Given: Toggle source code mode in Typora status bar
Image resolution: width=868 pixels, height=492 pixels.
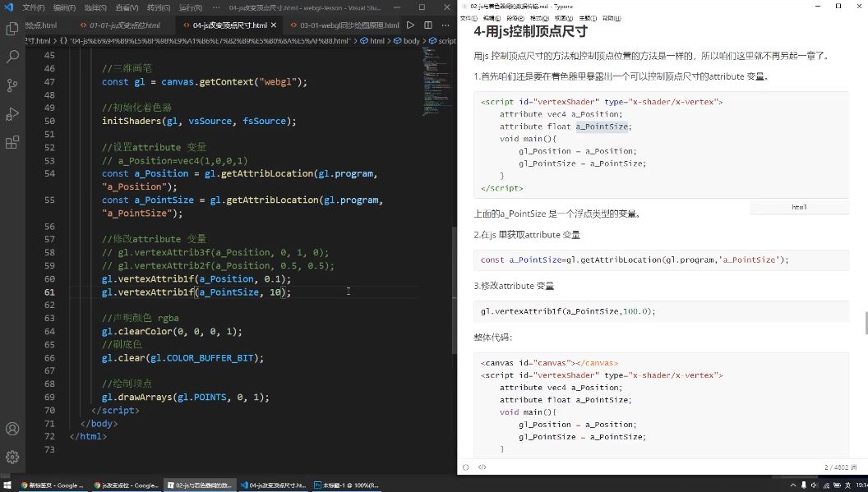Looking at the screenshot, I should pyautogui.click(x=482, y=467).
